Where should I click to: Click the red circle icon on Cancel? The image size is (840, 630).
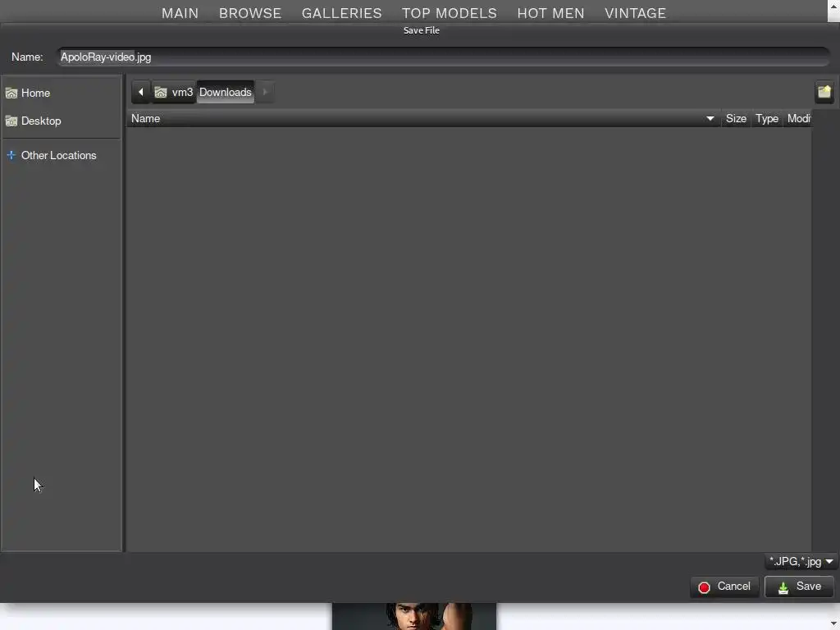coord(704,587)
